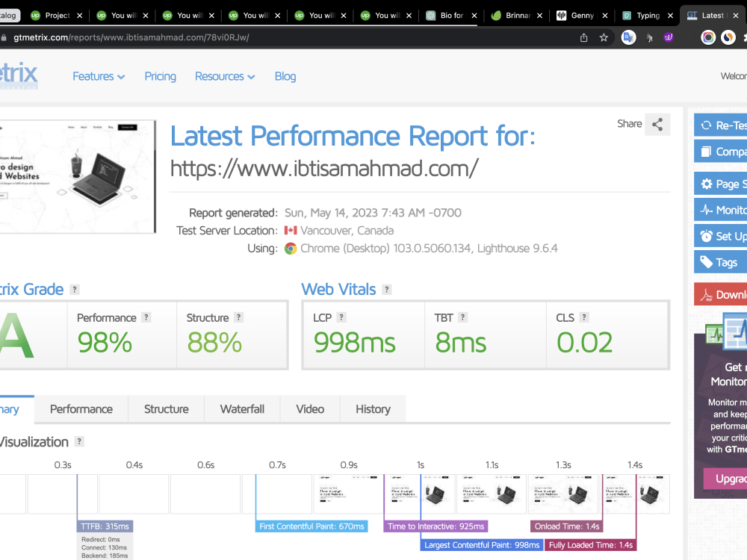Click the help icon next to CLS
The width and height of the screenshot is (747, 560).
coord(584,317)
